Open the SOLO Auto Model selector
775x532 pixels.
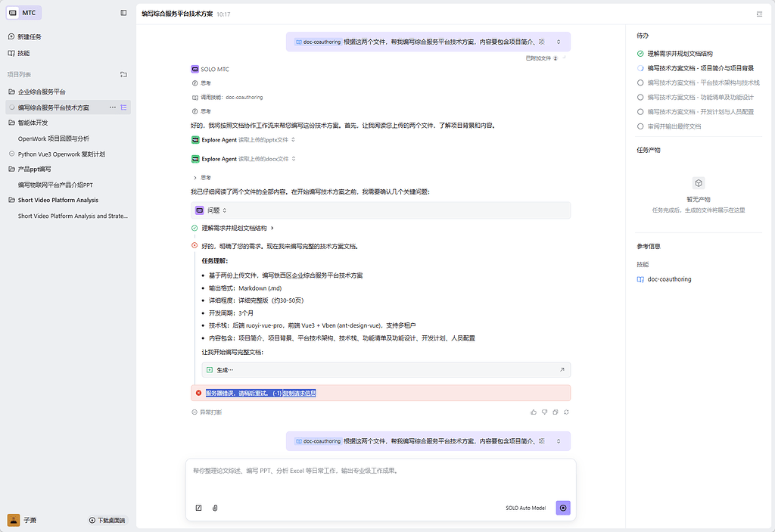point(525,508)
